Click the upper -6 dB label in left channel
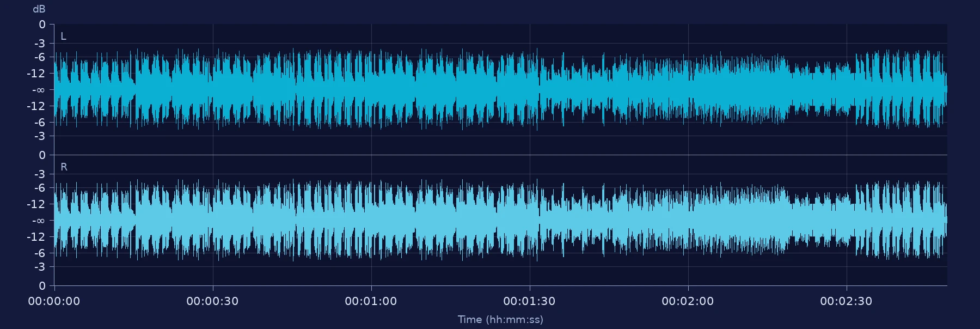Screen dimensions: 980x329 [39, 57]
